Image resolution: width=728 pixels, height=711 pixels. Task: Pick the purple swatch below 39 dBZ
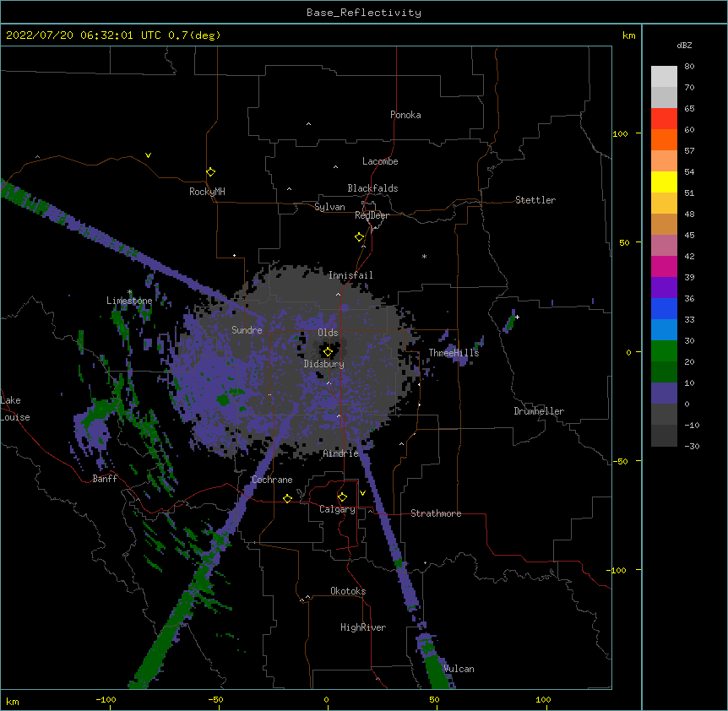664,288
